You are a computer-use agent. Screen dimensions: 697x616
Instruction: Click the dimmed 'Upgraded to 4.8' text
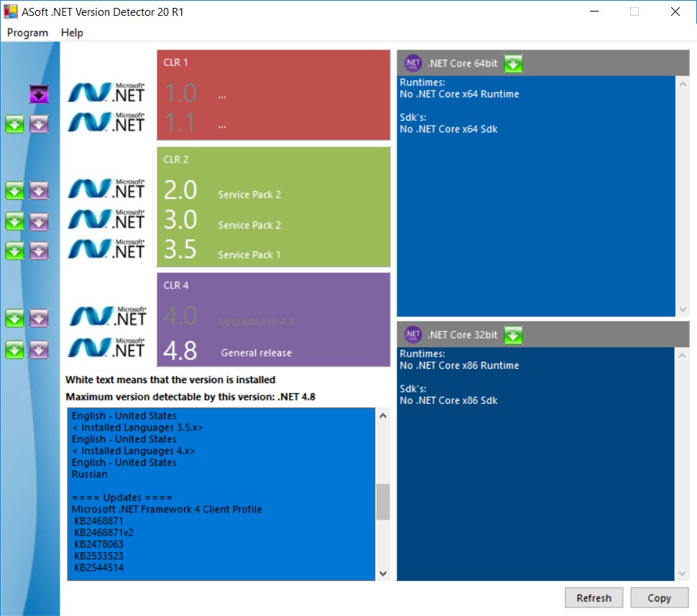click(256, 321)
